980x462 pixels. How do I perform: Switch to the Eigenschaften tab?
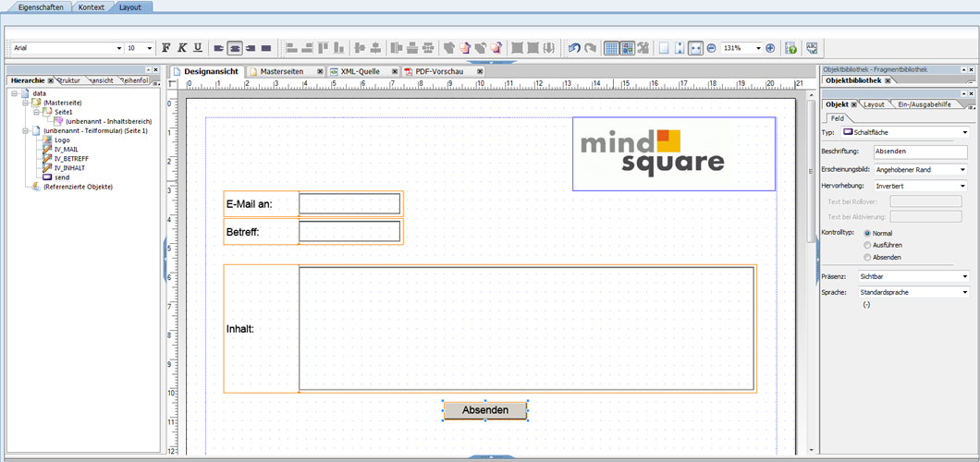pos(41,7)
